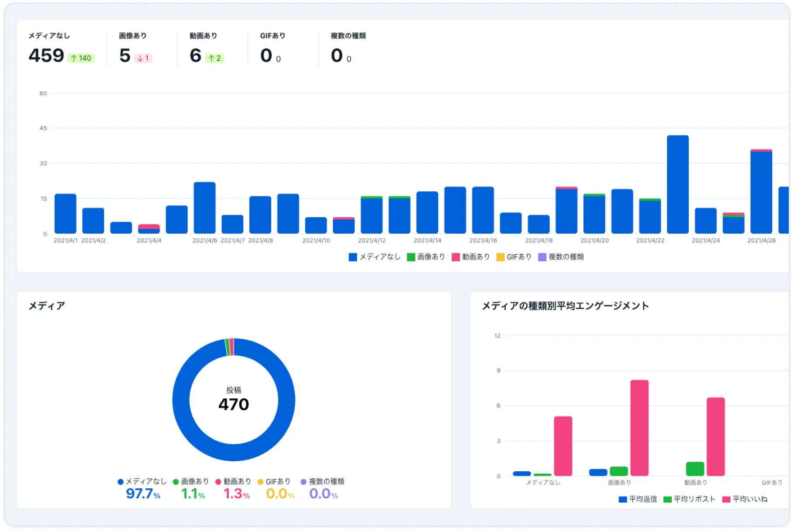Image resolution: width=794 pixels, height=532 pixels.
Task: Select the メディアなし 459 stat card
Action: (61, 48)
